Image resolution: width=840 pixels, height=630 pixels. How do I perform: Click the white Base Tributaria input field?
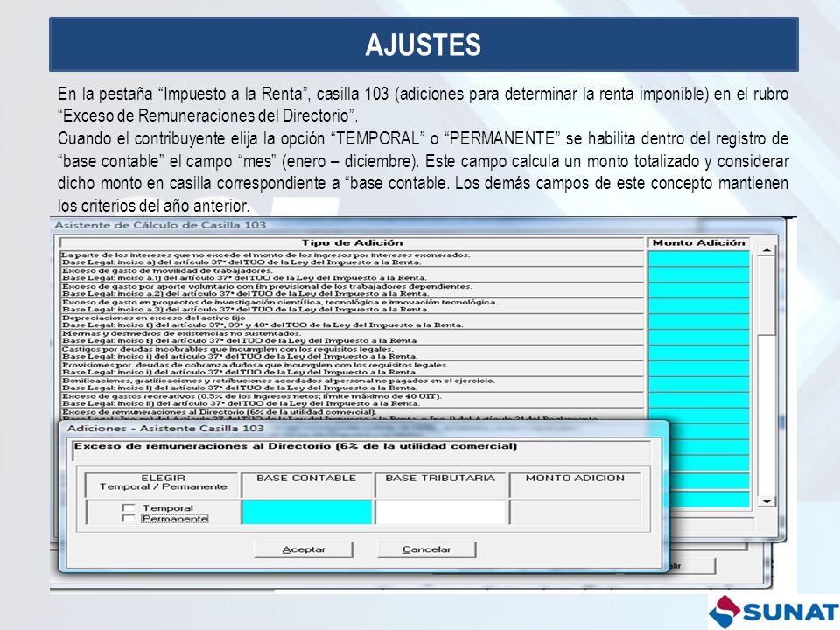pyautogui.click(x=440, y=512)
